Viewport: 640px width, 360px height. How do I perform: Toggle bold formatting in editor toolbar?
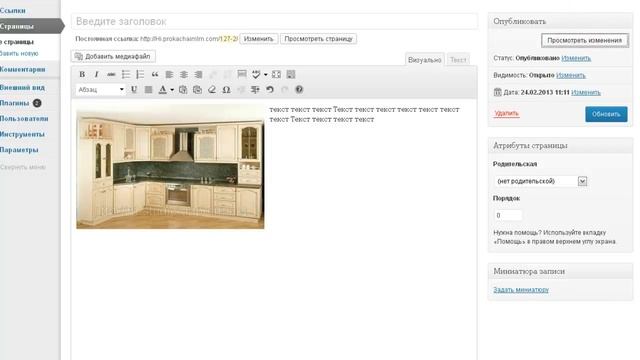[82, 74]
